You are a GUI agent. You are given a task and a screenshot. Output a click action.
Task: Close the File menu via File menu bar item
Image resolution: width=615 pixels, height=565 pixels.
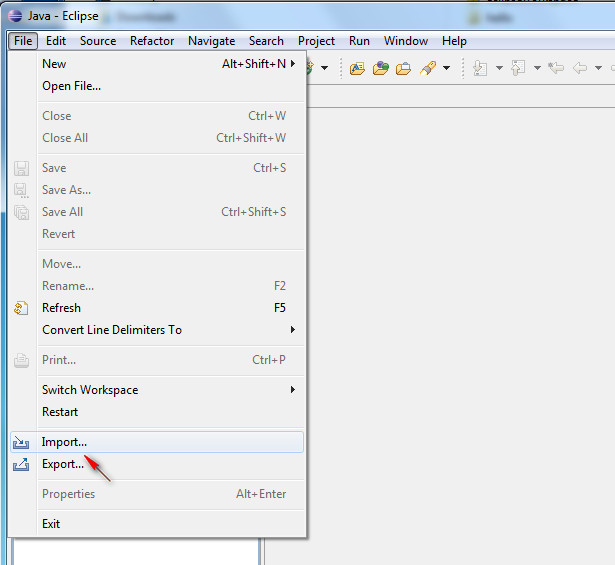click(x=23, y=41)
